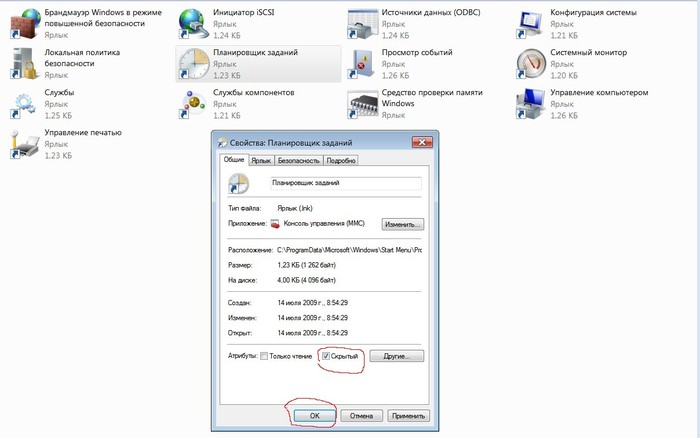Click the Расположение path text in dialog
Screen dimensions: 700x438
click(x=349, y=250)
